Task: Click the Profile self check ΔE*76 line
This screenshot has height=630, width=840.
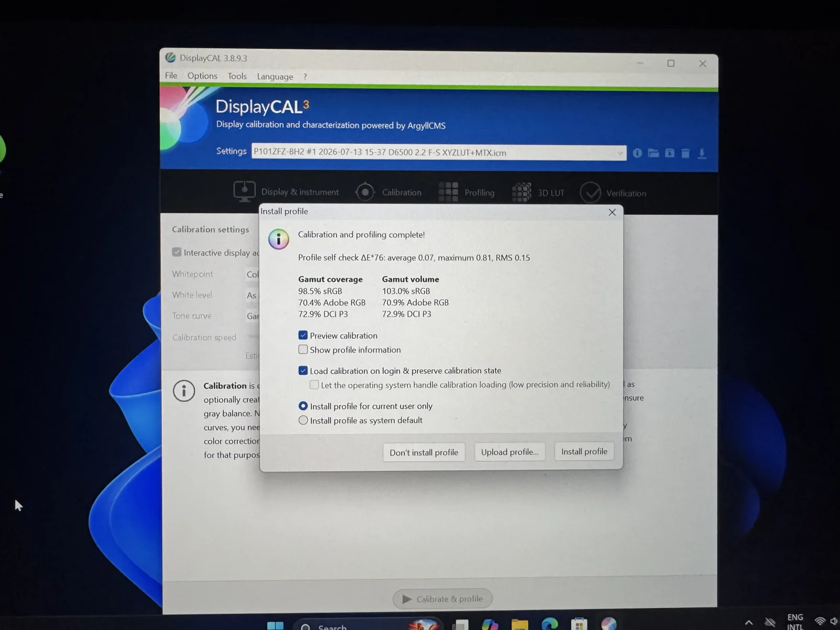Action: 414,257
